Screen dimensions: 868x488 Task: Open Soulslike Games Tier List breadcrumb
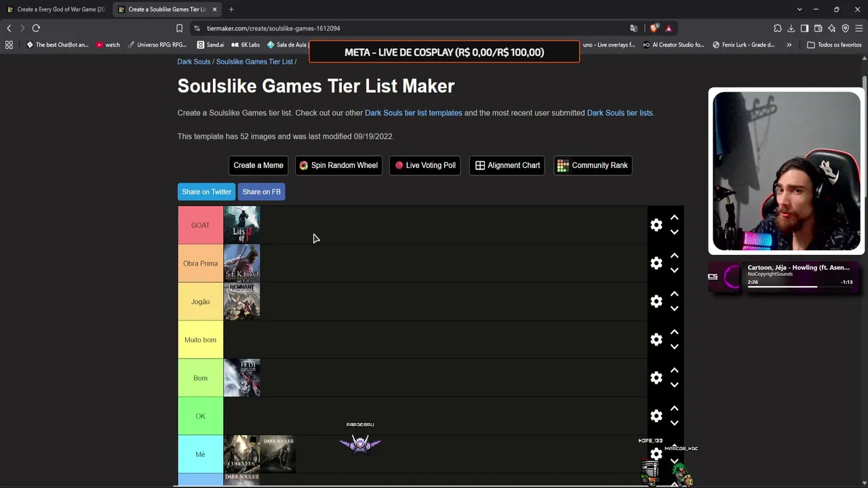(x=254, y=62)
